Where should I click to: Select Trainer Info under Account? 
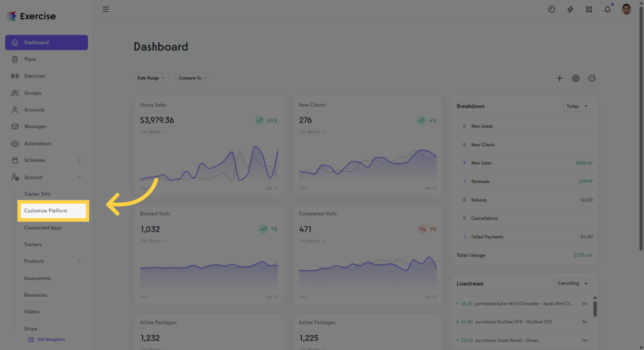pos(37,194)
